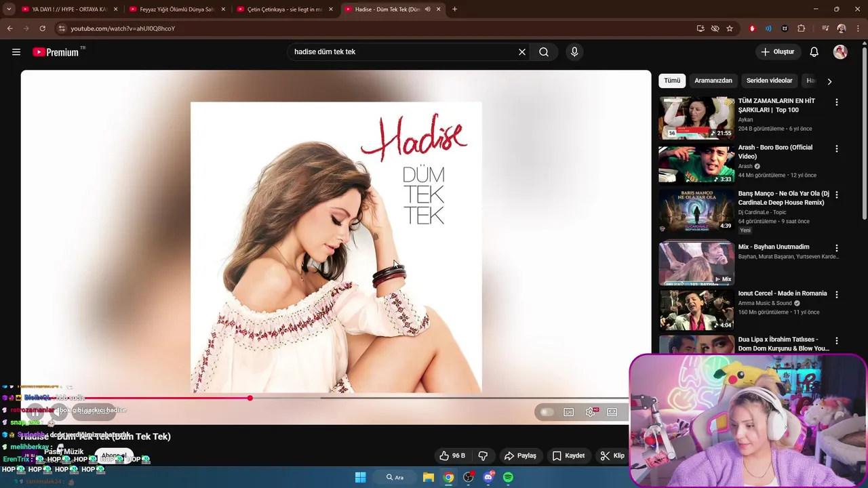Click the Paylaş share button

(x=520, y=455)
